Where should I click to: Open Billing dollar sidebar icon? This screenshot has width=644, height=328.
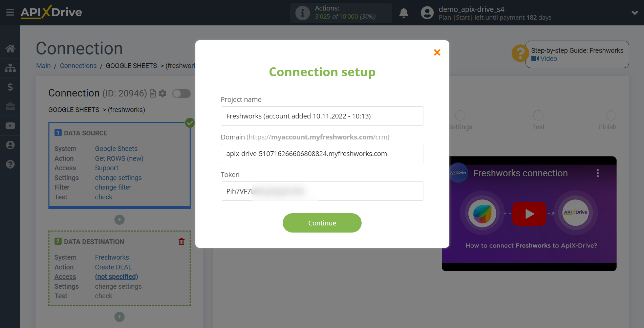10,87
